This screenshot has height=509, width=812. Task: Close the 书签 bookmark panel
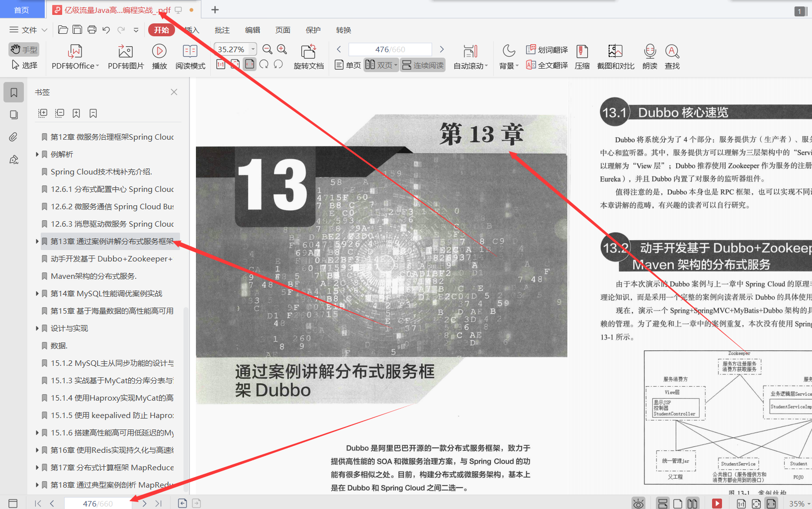pos(174,92)
